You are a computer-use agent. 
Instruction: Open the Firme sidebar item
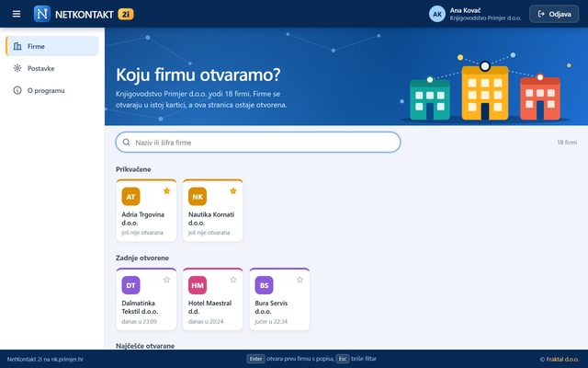[x=52, y=46]
